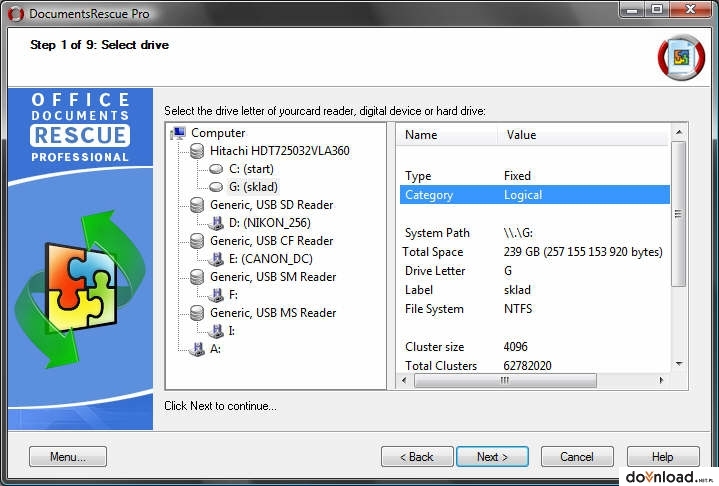
Task: Cancel the recovery wizard
Action: coord(577,457)
